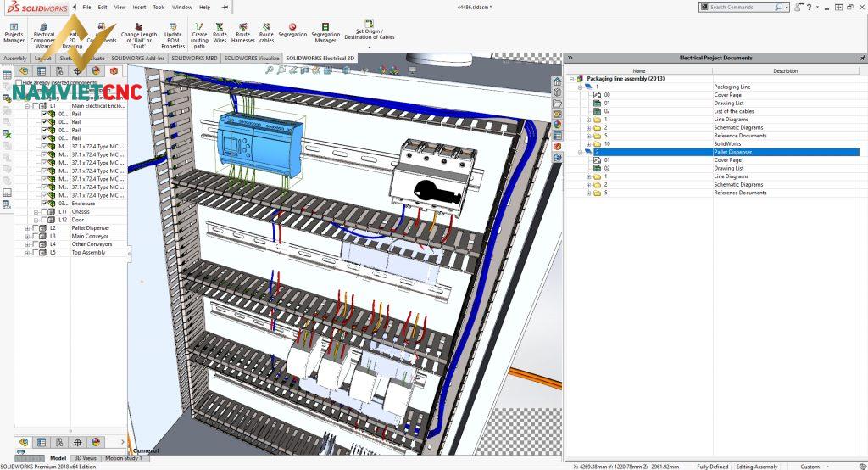868x470 pixels.
Task: Click the Zoom to Fit magnifier in viewport
Action: click(270, 70)
